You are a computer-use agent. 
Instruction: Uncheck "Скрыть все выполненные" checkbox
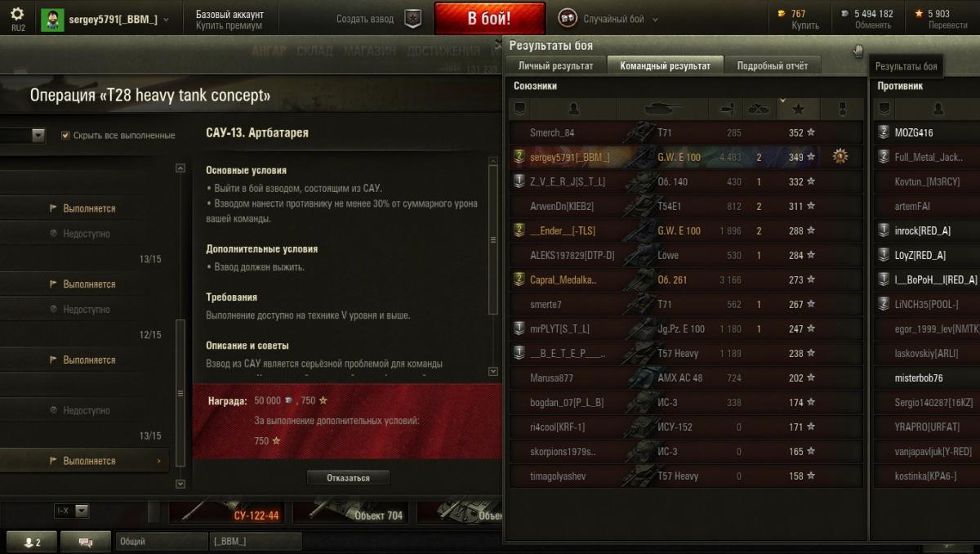pos(65,136)
